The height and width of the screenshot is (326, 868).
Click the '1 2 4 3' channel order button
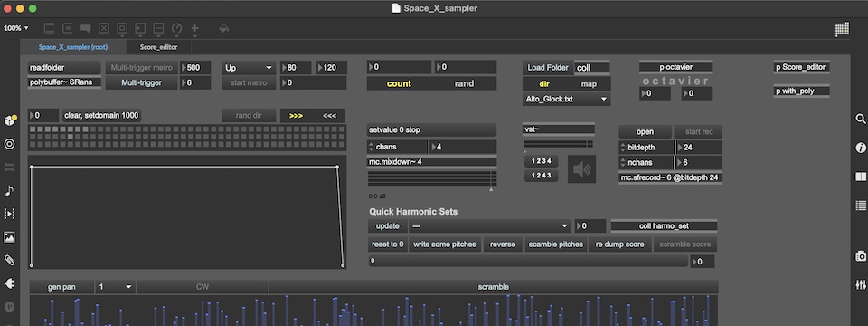541,176
